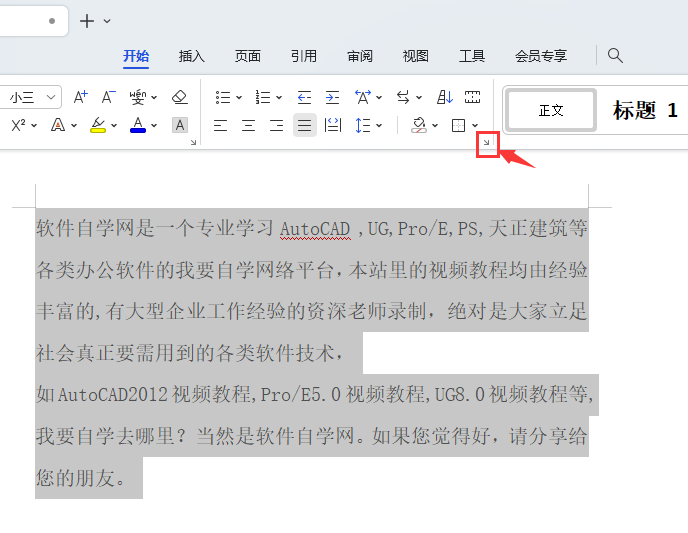
Task: Expand highlight color dropdown arrow
Action: [114, 126]
